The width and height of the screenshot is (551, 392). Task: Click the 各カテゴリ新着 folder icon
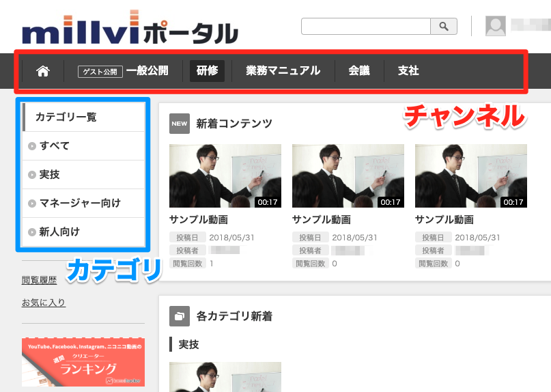pos(179,316)
